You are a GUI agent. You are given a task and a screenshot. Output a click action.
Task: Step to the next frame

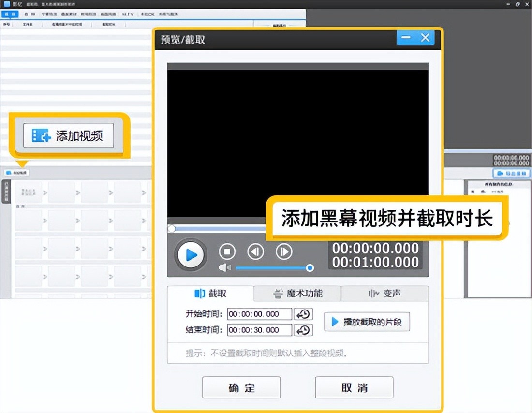(x=284, y=251)
